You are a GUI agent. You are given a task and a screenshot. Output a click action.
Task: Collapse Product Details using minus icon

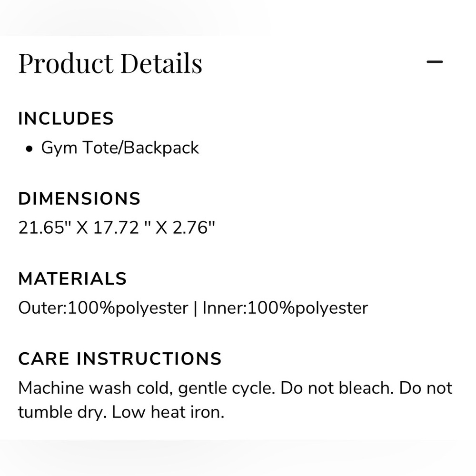[x=435, y=62]
